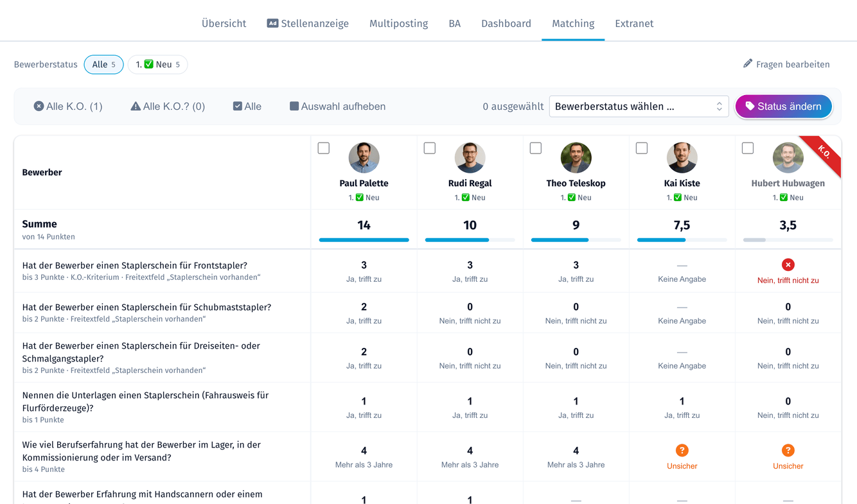This screenshot has height=504, width=857.
Task: Open Rudi Regal's profile photo
Action: pos(470,158)
